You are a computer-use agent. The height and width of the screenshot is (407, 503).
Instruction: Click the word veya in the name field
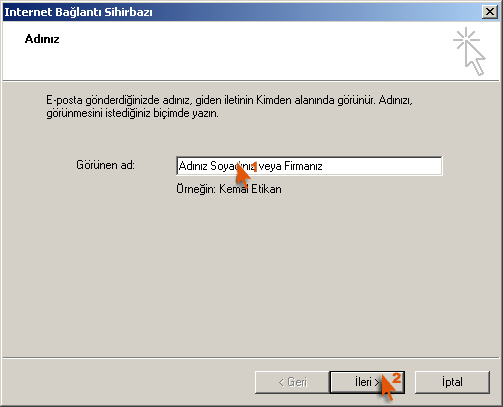point(270,166)
